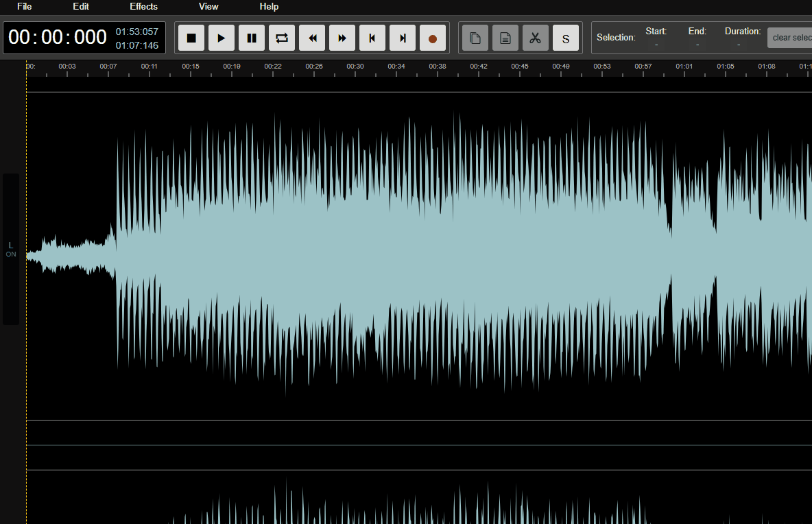
Task: Open the Effects menu
Action: (143, 7)
